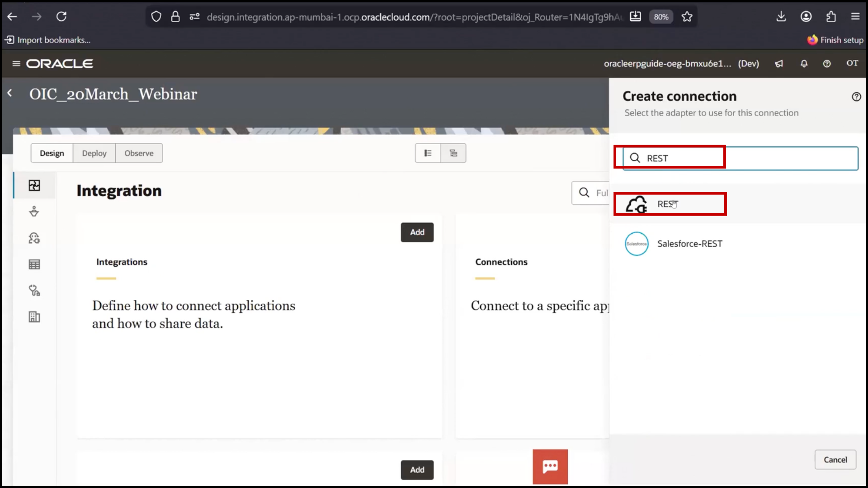Image resolution: width=868 pixels, height=488 pixels.
Task: Open the OT user profile menu
Action: click(852, 63)
